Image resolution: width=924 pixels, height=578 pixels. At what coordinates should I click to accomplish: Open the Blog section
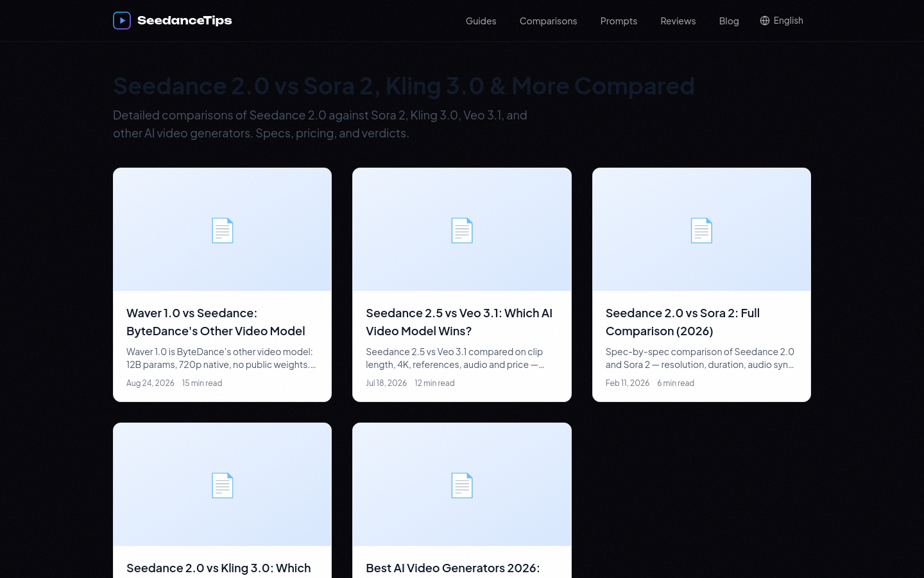tap(729, 21)
